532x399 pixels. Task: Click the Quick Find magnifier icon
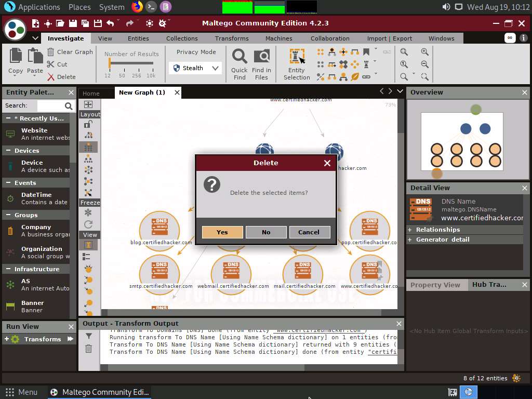click(x=240, y=56)
